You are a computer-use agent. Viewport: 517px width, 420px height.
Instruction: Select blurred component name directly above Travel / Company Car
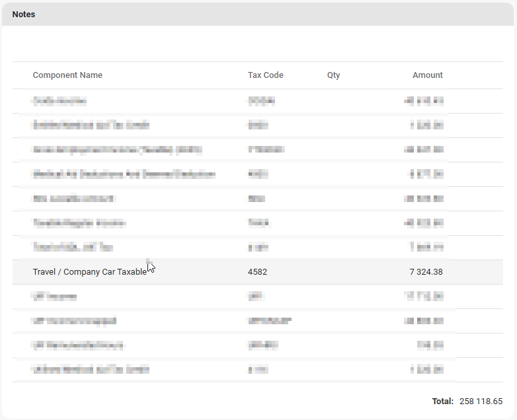(x=73, y=248)
